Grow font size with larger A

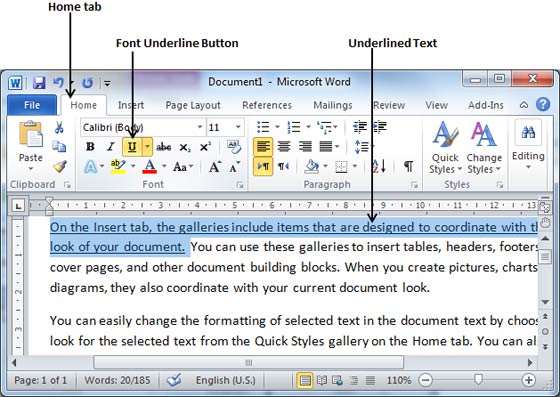click(x=215, y=167)
